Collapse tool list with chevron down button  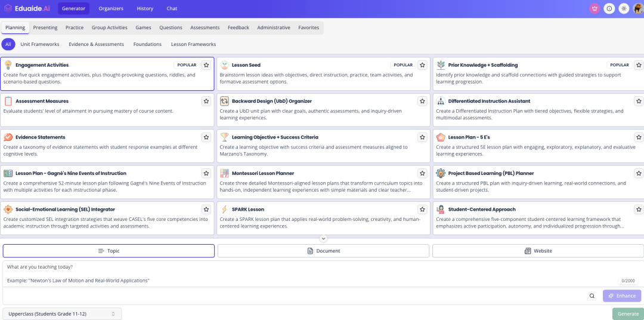coord(323,238)
